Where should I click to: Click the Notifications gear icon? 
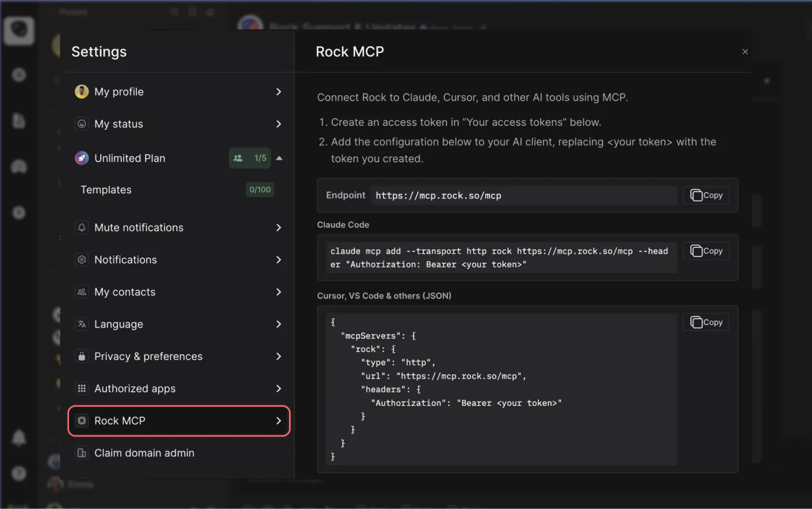[82, 260]
